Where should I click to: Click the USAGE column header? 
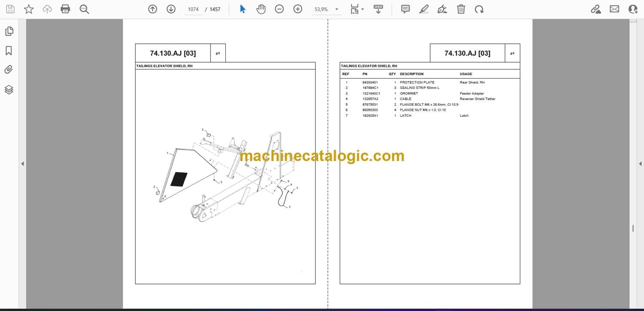466,74
